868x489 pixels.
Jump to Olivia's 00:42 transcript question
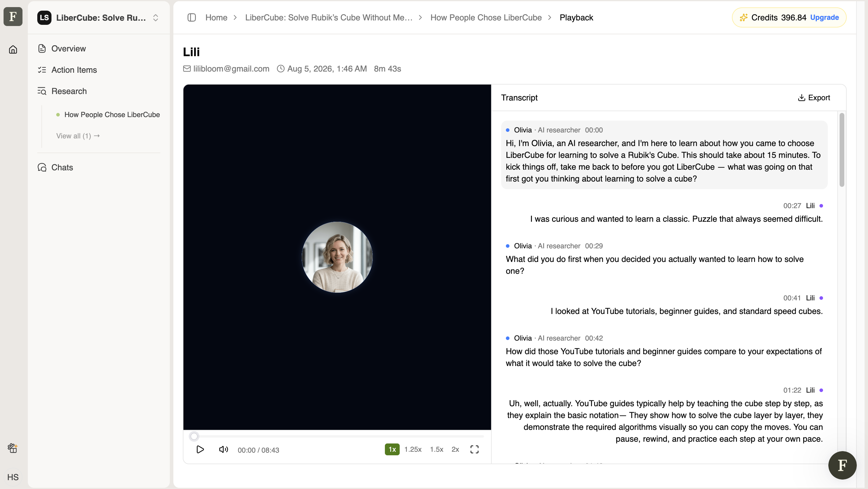coord(664,351)
